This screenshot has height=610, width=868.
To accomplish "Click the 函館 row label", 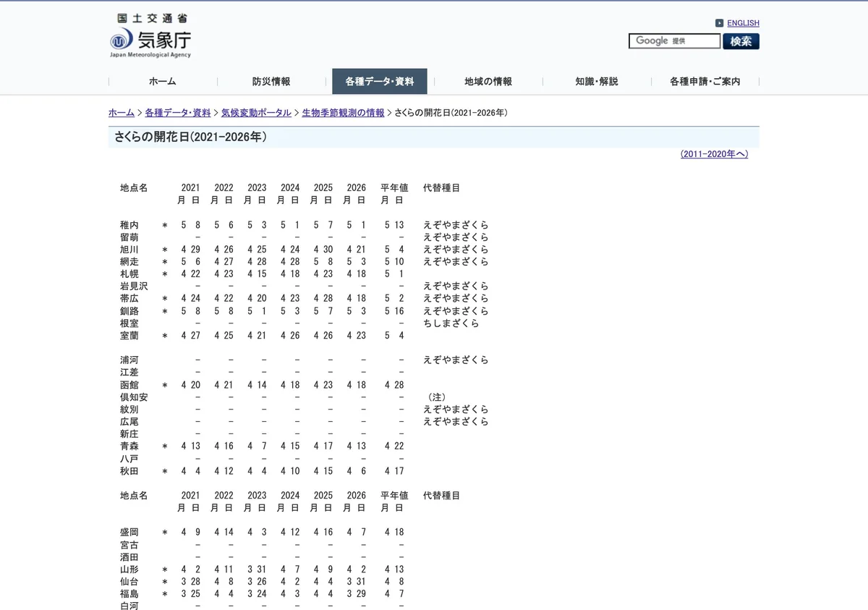I will pyautogui.click(x=129, y=385).
